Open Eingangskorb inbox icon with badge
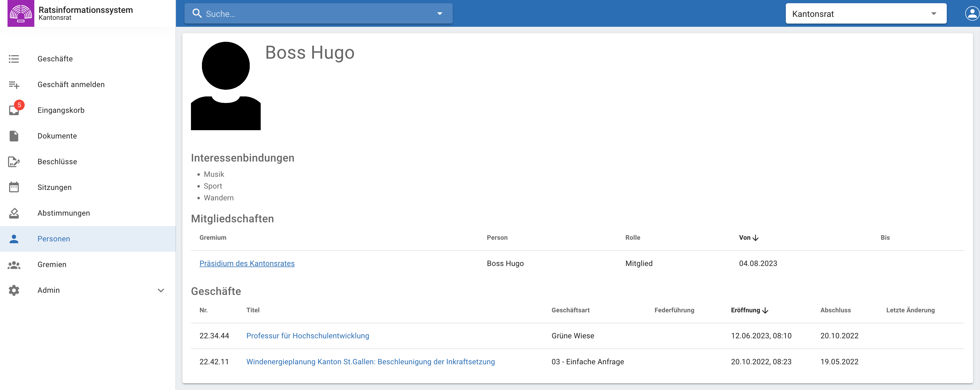The height and width of the screenshot is (390, 980). click(x=14, y=110)
